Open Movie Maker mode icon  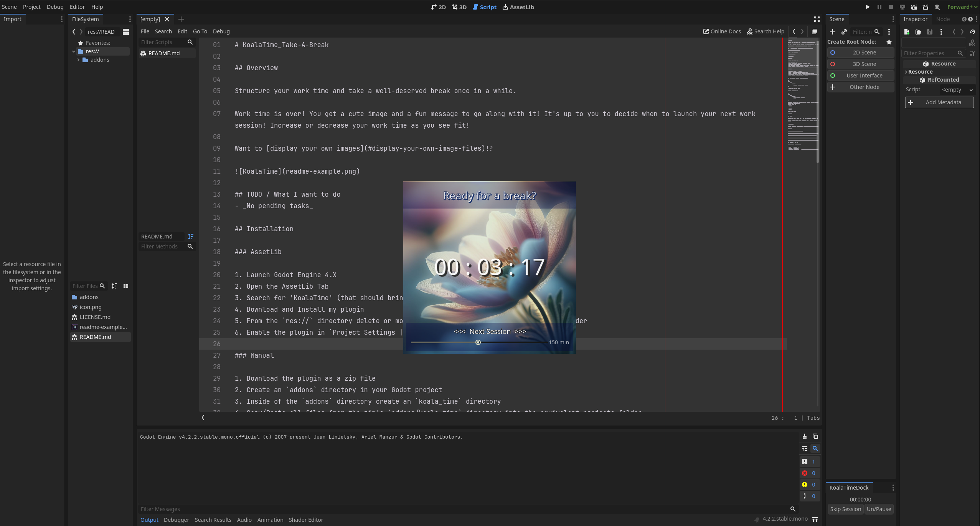[x=937, y=7]
